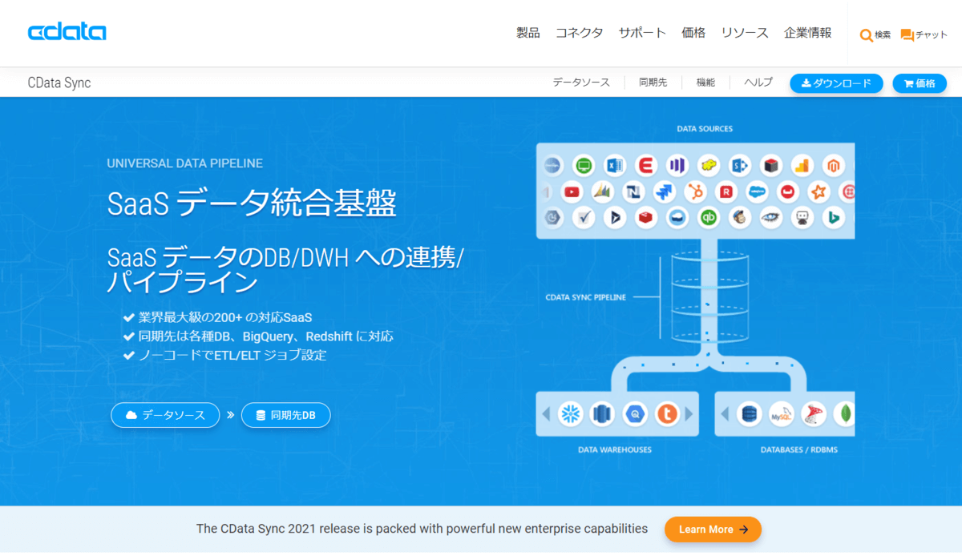
Task: Click the red E data source icon
Action: 645,166
